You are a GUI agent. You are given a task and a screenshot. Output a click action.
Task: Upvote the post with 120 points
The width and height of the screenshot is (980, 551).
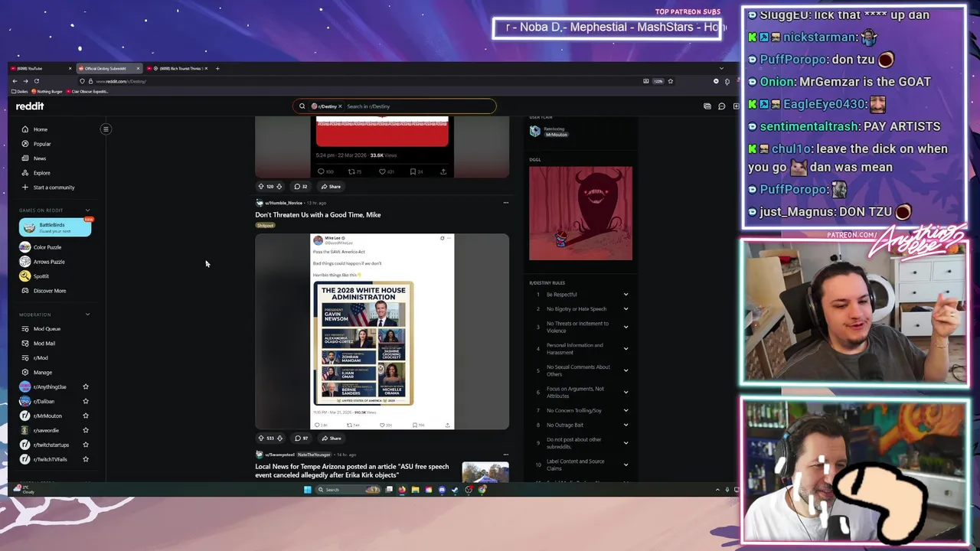pos(261,187)
